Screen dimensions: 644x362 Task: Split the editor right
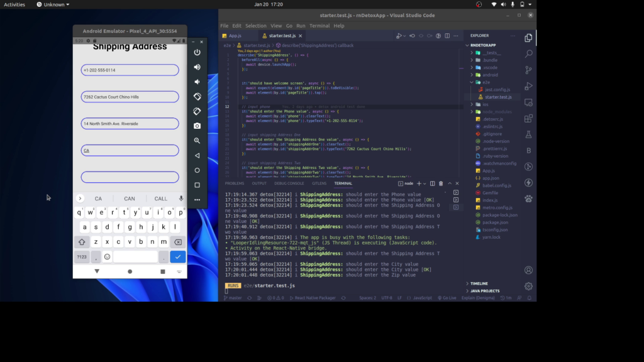(x=447, y=36)
